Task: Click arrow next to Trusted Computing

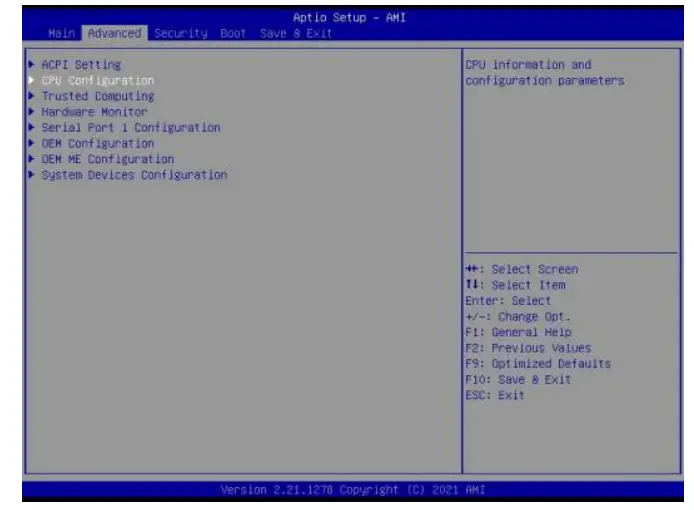Action: point(31,96)
